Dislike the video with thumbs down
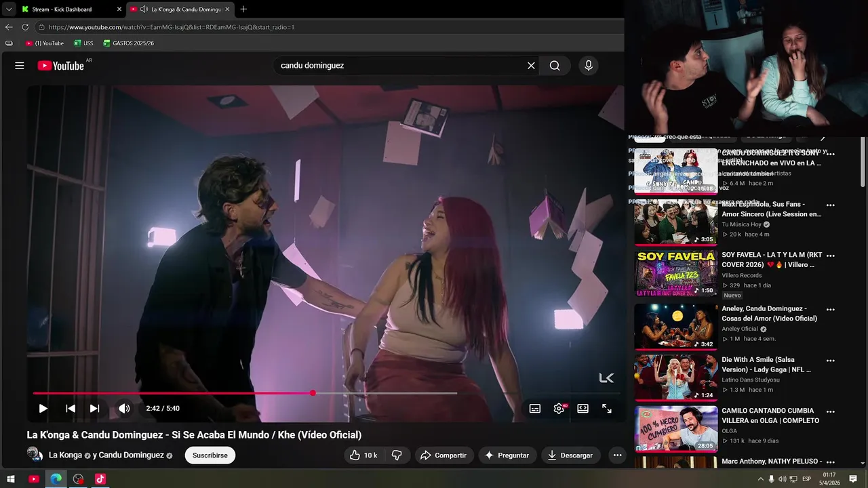Image resolution: width=868 pixels, height=488 pixels. coord(397,455)
